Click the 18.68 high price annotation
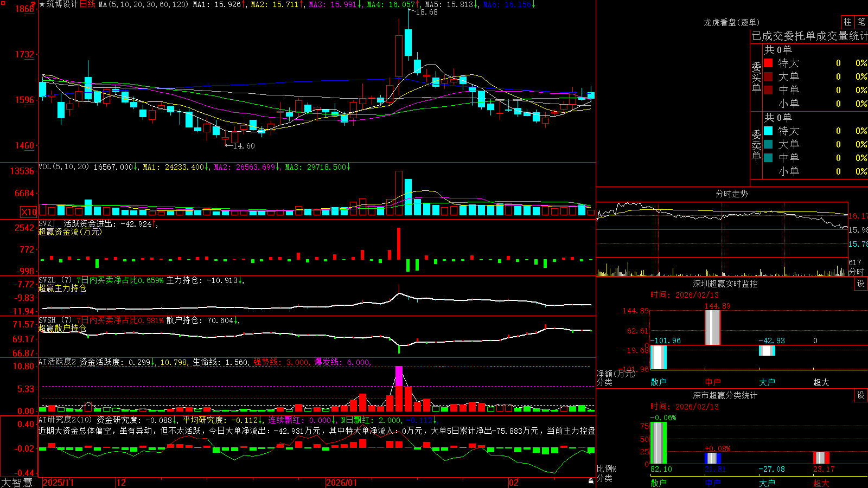868x488 pixels. coord(426,12)
